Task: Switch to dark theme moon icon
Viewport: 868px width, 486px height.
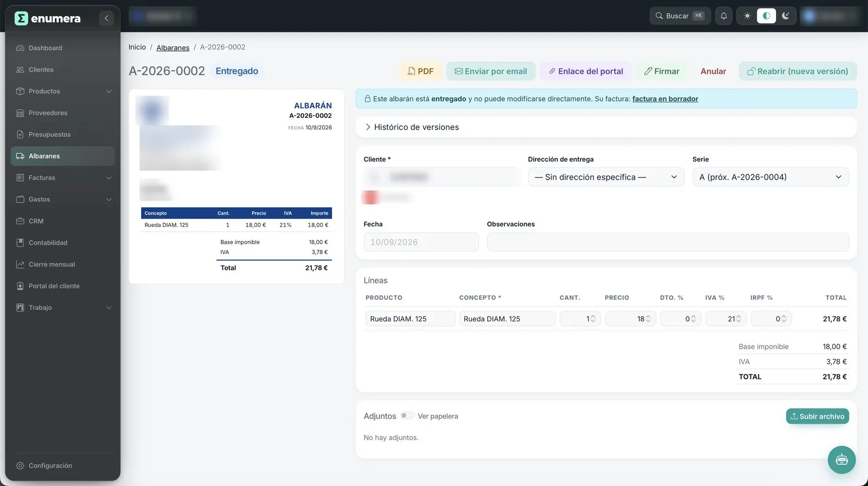Action: (786, 16)
